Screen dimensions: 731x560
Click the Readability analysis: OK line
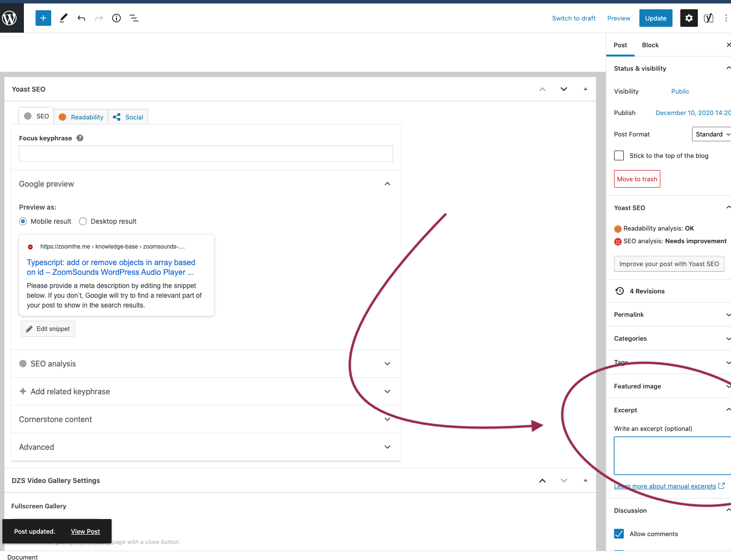pos(654,228)
